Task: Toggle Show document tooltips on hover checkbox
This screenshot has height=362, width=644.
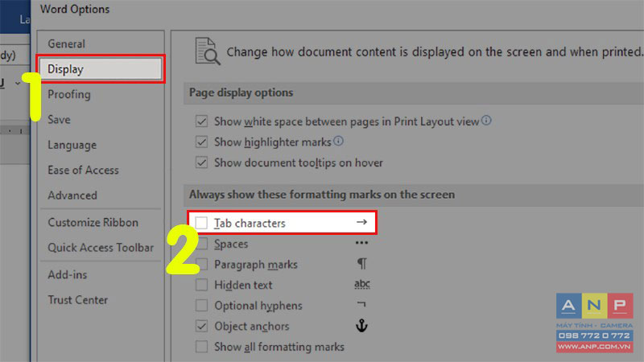Action: click(201, 162)
